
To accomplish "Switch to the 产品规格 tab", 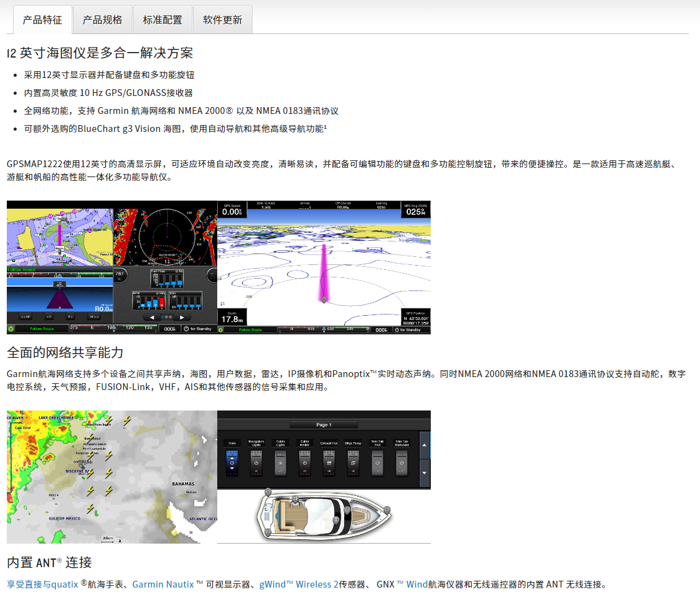I will click(103, 20).
